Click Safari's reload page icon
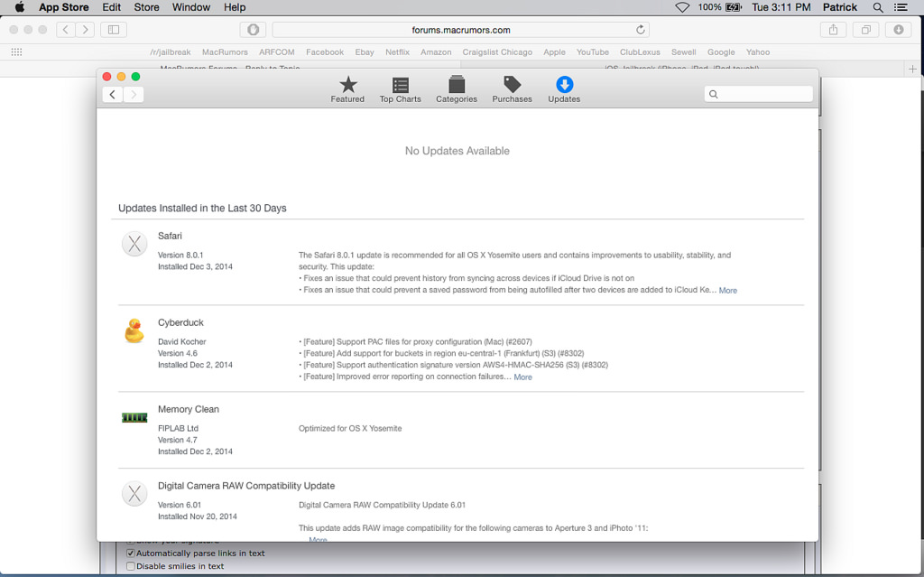This screenshot has width=924, height=577. (641, 30)
